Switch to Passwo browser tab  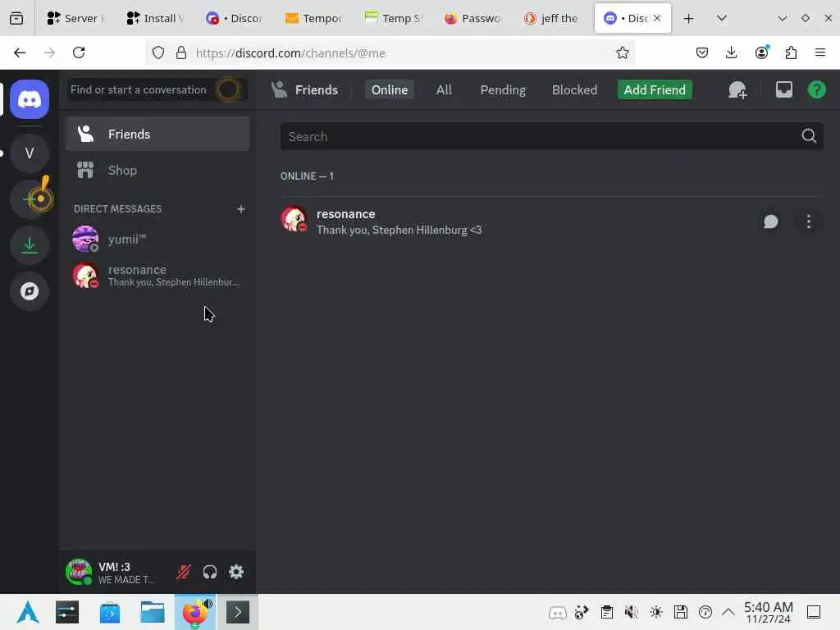[x=473, y=18]
